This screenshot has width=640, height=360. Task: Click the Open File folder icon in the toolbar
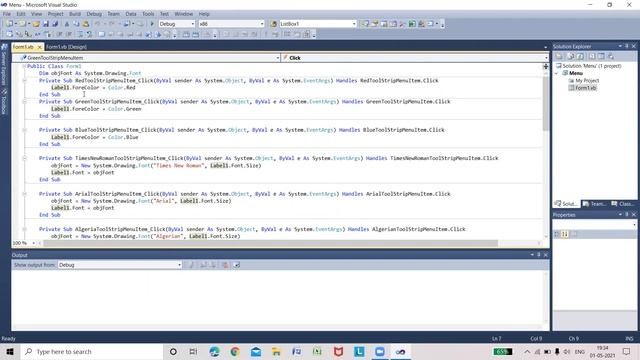click(36, 24)
